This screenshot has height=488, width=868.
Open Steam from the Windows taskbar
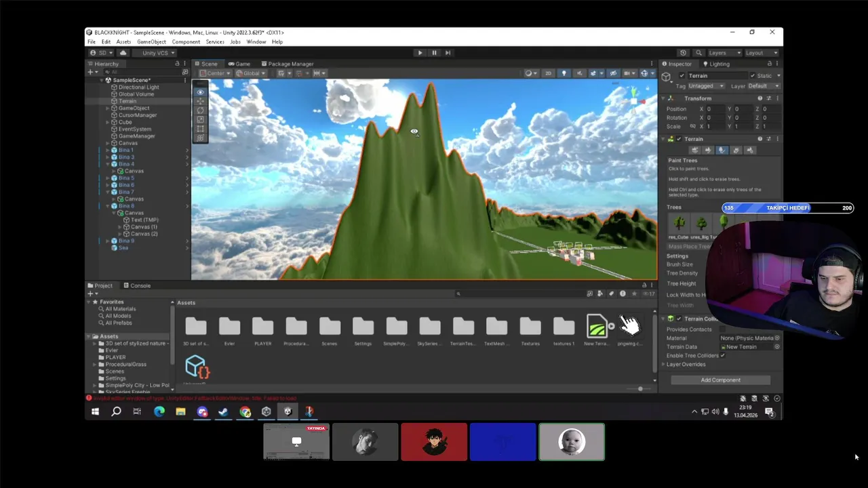[x=223, y=411]
